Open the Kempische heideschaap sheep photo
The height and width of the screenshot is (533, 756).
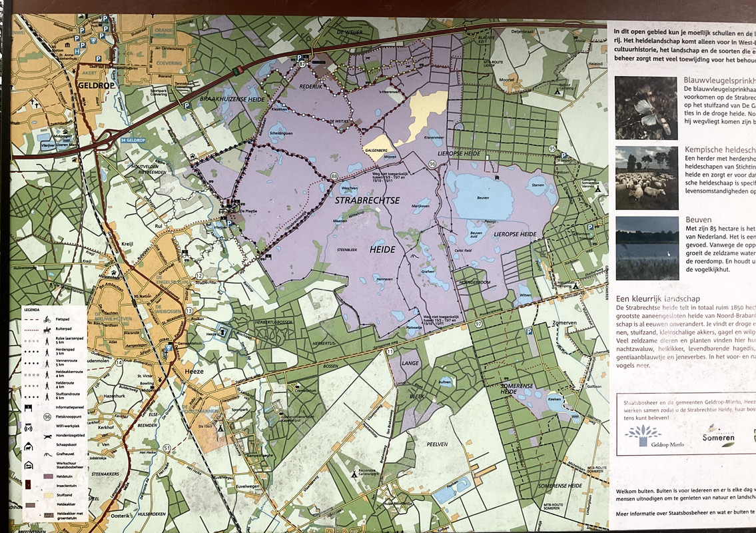pyautogui.click(x=647, y=178)
